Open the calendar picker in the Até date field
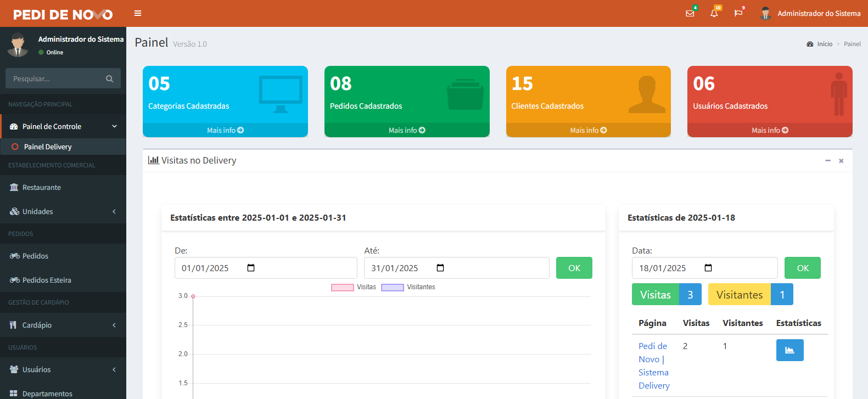Viewport: 868px width, 399px height. click(440, 268)
